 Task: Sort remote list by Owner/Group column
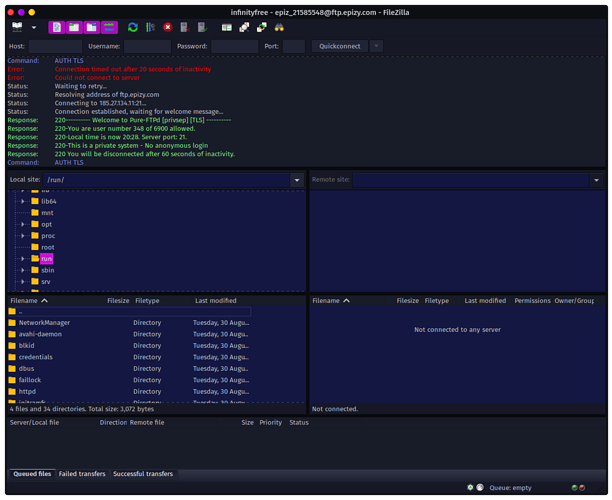(574, 301)
